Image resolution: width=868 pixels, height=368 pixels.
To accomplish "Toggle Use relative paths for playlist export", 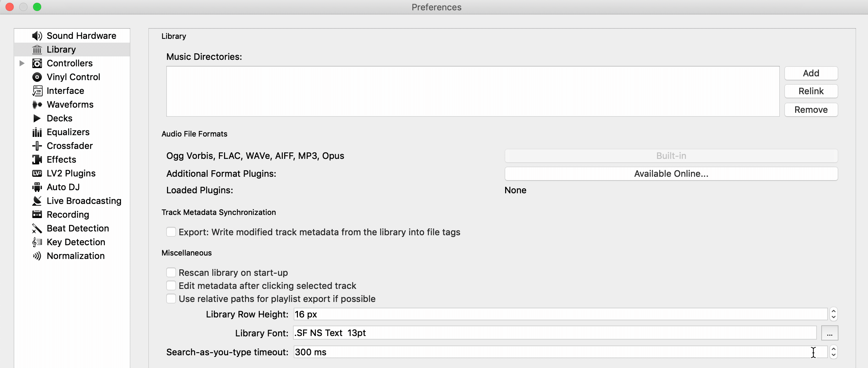I will (x=171, y=299).
